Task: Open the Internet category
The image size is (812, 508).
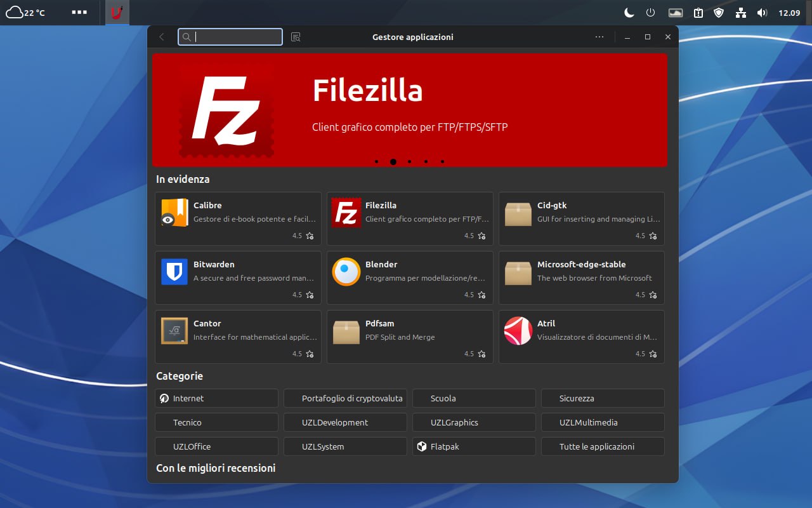Action: (216, 398)
